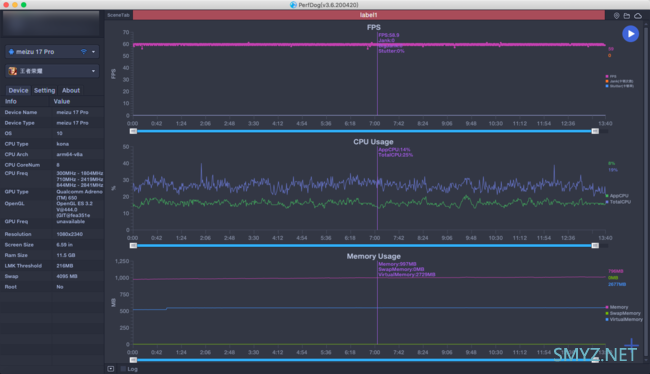This screenshot has height=374, width=650.
Task: Select the SceneTab label
Action: [118, 15]
